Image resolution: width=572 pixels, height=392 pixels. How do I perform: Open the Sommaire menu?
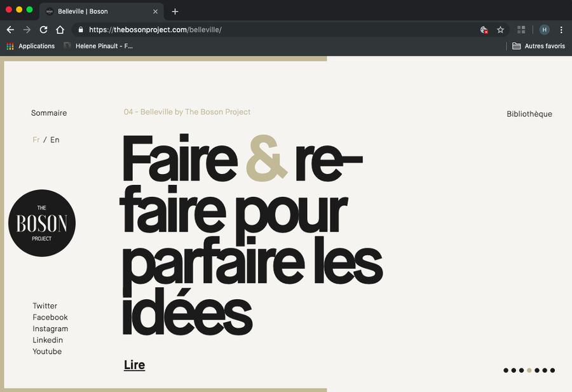point(49,113)
